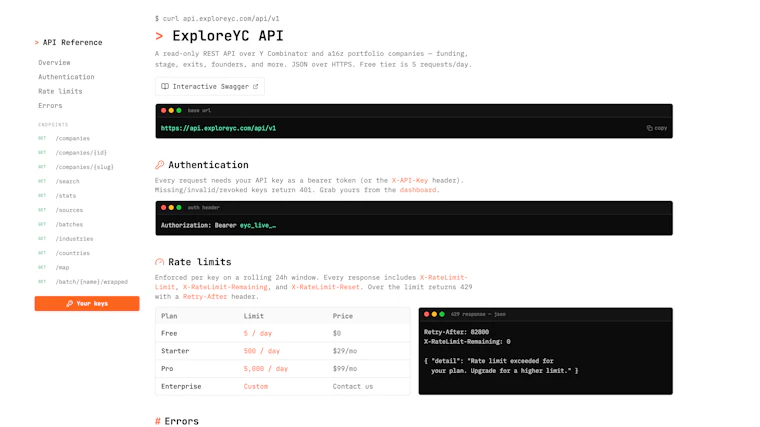Open Your keys button
Screen dimensions: 760x427
click(x=87, y=303)
